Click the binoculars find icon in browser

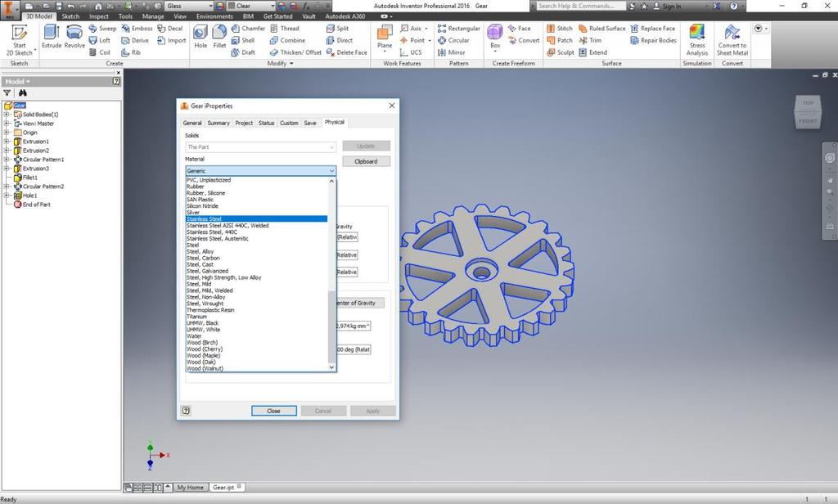coord(22,93)
